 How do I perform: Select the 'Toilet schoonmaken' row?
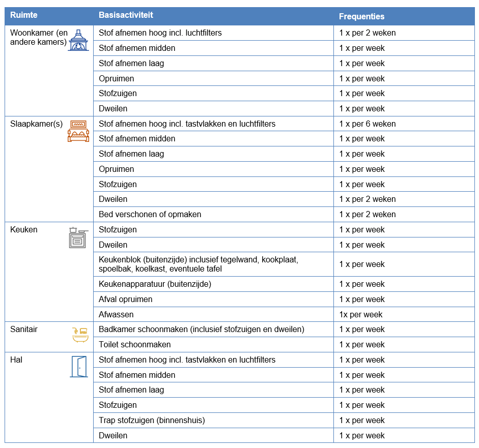[x=134, y=345]
